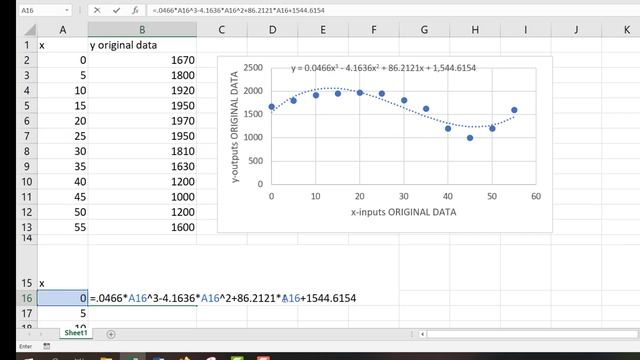Click cell B9 with value 1630
Screen dimensions: 640x360
pyautogui.click(x=142, y=167)
